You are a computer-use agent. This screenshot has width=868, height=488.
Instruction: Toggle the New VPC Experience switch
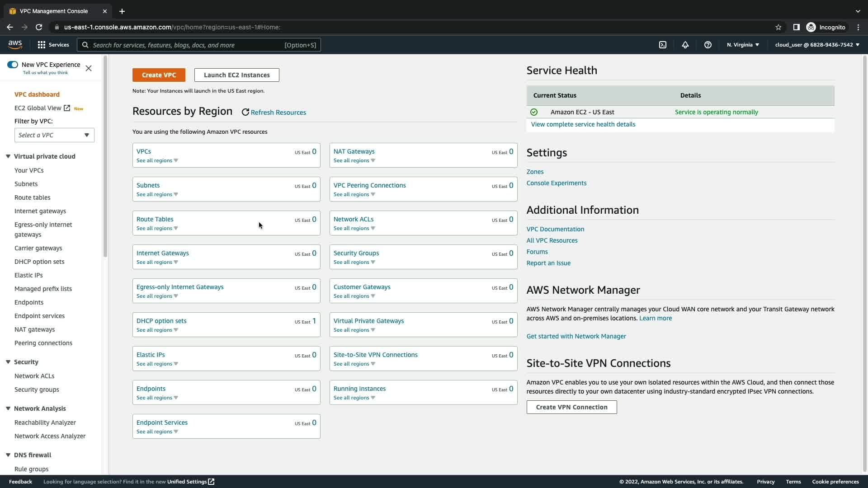[13, 65]
